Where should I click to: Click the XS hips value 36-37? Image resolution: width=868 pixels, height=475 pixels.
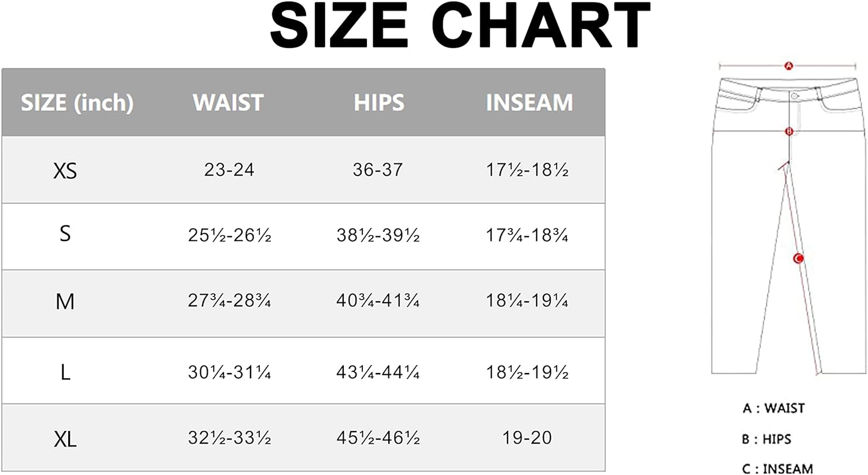pos(378,170)
